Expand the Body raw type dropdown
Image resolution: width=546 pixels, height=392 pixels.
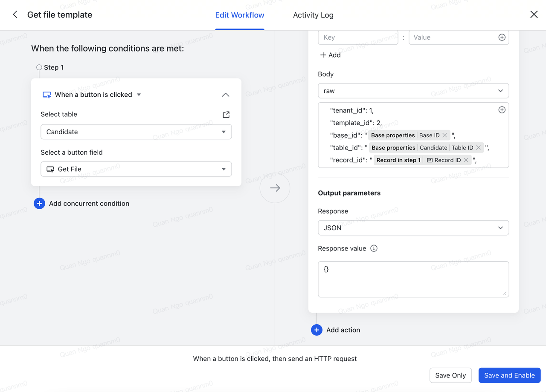click(x=413, y=91)
